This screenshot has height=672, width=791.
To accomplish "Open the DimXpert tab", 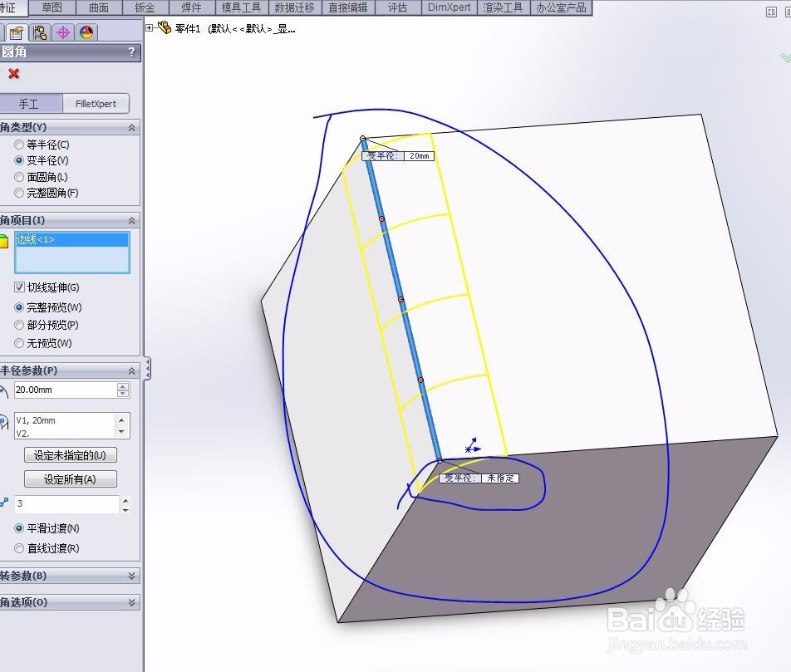I will (x=449, y=7).
